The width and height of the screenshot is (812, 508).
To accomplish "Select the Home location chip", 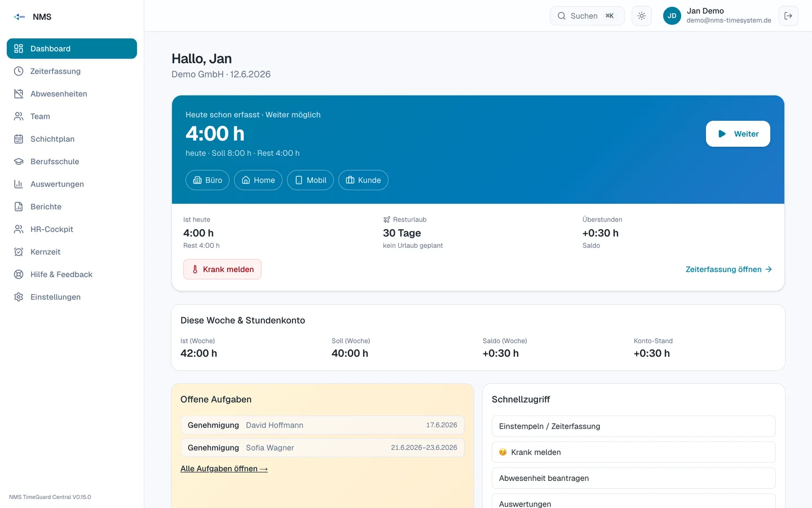I will tap(258, 180).
